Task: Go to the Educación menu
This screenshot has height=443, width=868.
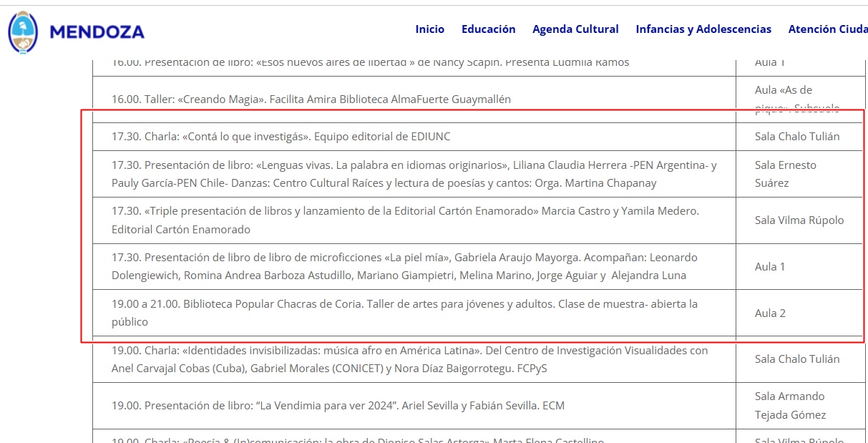Action: tap(488, 29)
